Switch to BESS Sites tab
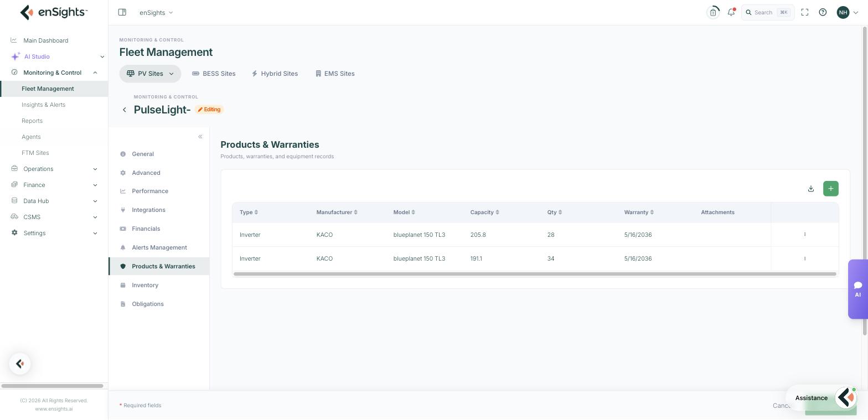This screenshot has height=420, width=868. click(x=214, y=74)
